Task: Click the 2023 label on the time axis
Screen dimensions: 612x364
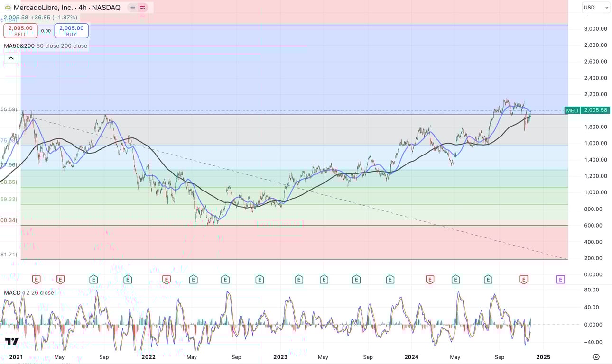Action: (x=280, y=357)
